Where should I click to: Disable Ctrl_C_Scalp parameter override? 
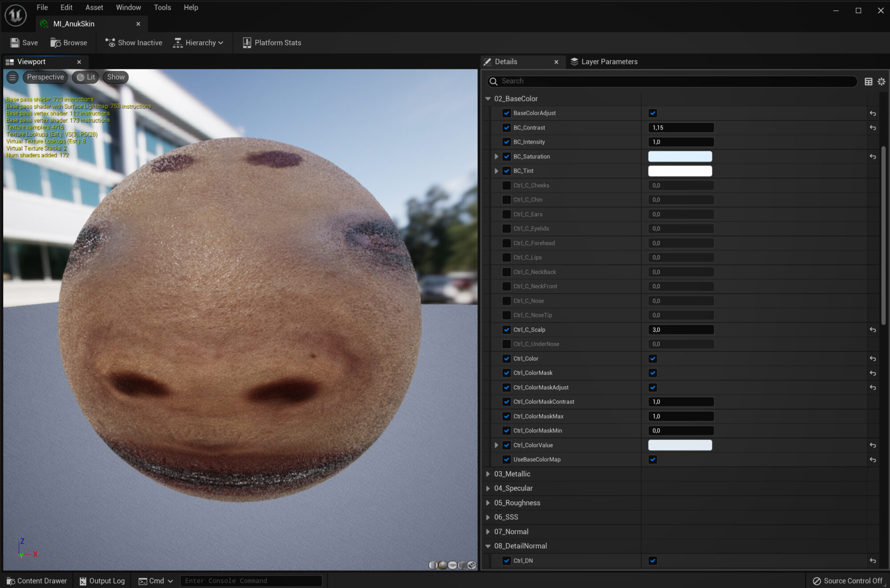click(x=506, y=330)
